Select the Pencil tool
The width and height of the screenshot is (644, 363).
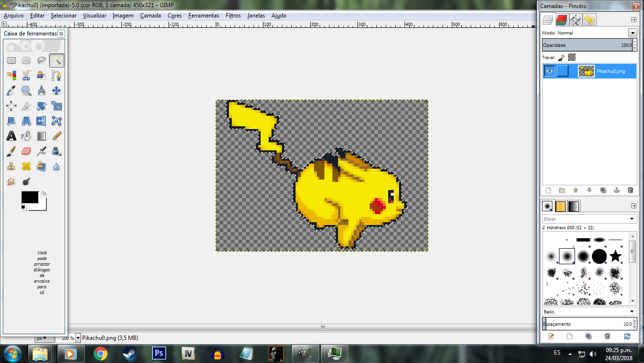(x=57, y=136)
